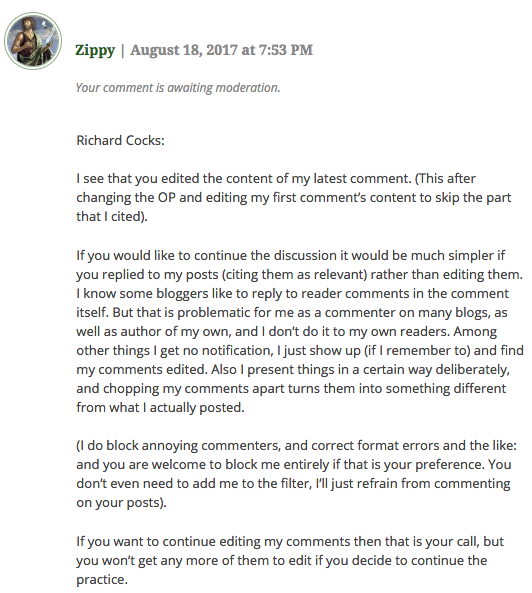Click the line starting "you replied to my posts"
The image size is (532, 593).
(x=299, y=275)
